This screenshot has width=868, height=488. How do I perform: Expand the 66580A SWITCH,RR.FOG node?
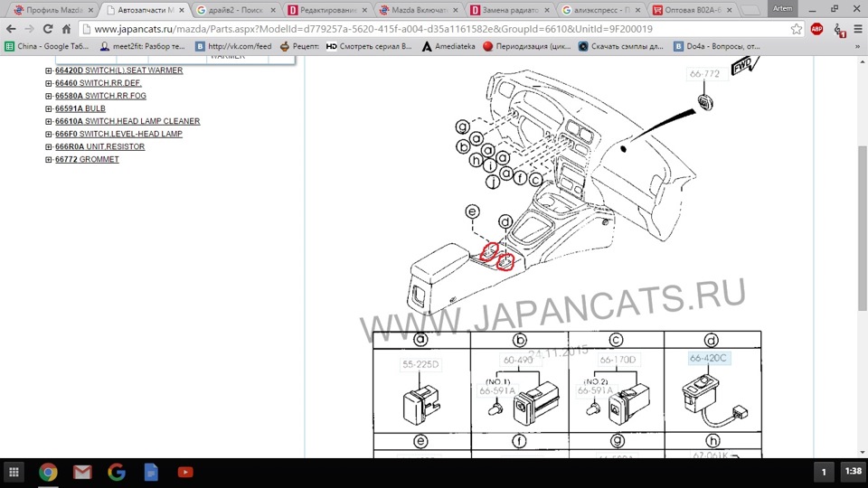click(49, 97)
